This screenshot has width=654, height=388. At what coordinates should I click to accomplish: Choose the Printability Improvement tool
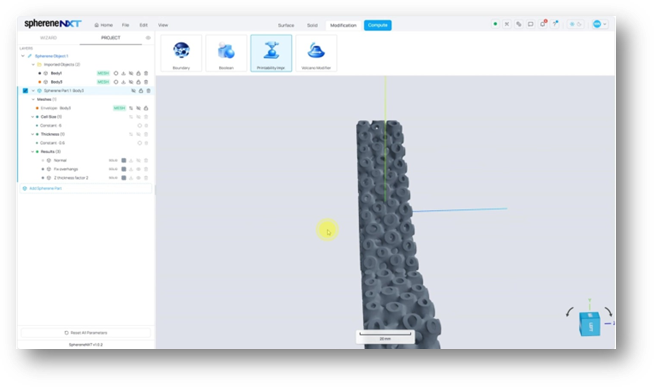pos(271,53)
